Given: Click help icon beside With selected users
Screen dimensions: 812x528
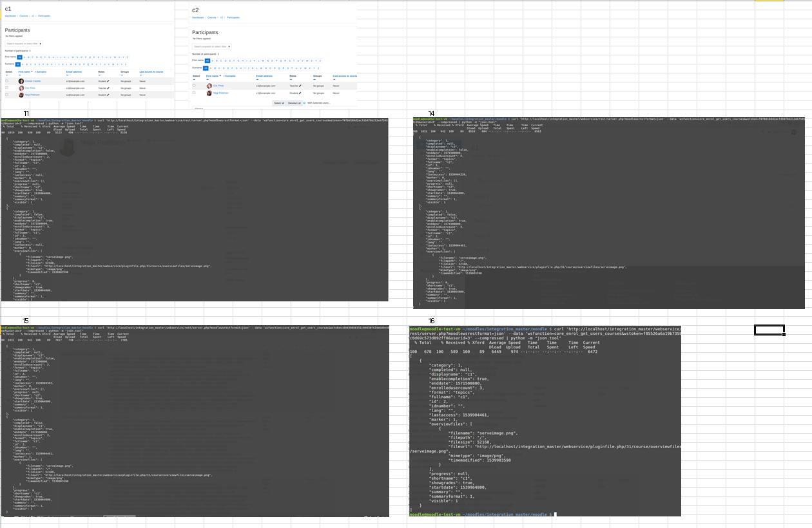Looking at the screenshot, I should [305, 103].
